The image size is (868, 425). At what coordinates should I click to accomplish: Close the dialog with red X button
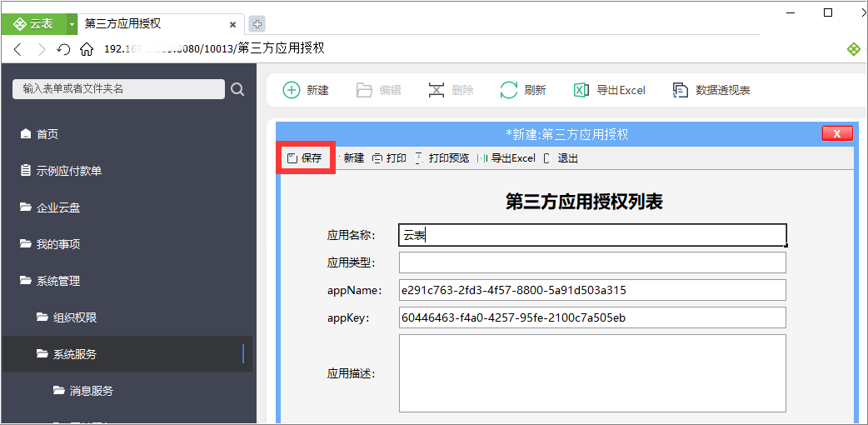coord(837,133)
